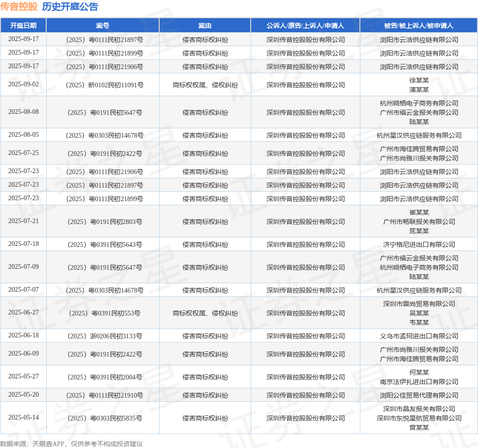Click the 数据来源 天眼查APP footer note
This screenshot has height=448, width=478.
[71, 444]
